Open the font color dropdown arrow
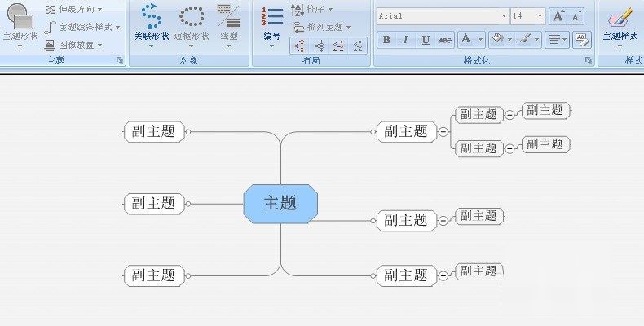This screenshot has width=644, height=326. (480, 40)
